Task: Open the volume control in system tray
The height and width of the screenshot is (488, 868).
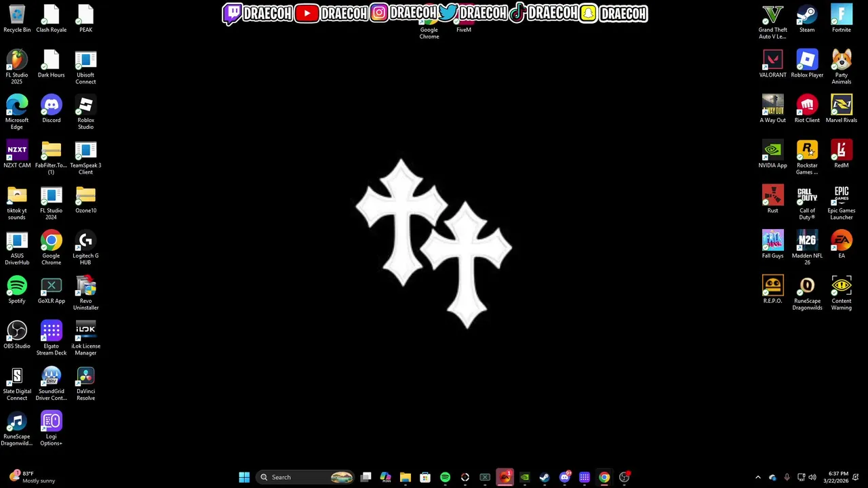Action: [812, 477]
